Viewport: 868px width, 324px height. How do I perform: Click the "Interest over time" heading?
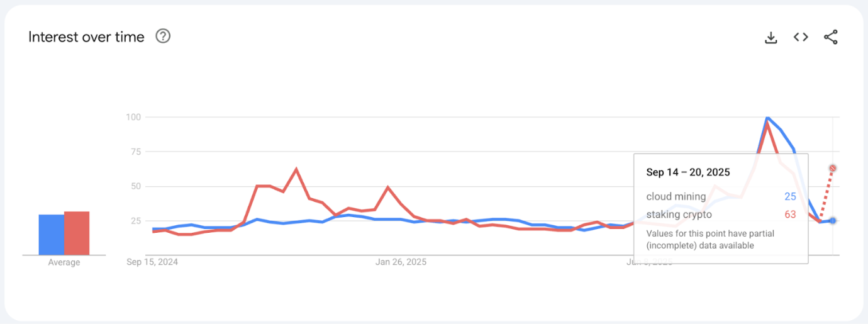(x=86, y=37)
